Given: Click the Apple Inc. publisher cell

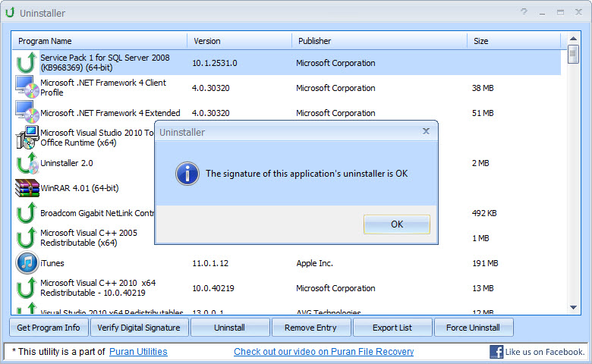Looking at the screenshot, I should [314, 263].
